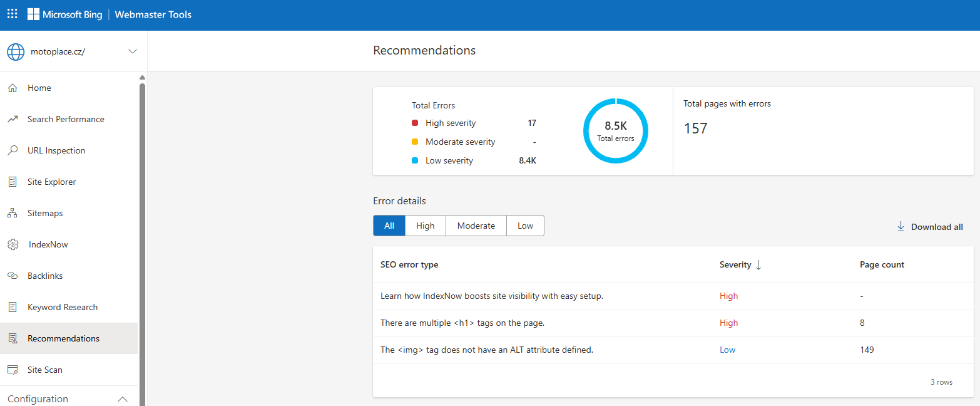This screenshot has width=980, height=406.
Task: Click the Search Performance trend icon
Action: [x=13, y=119]
